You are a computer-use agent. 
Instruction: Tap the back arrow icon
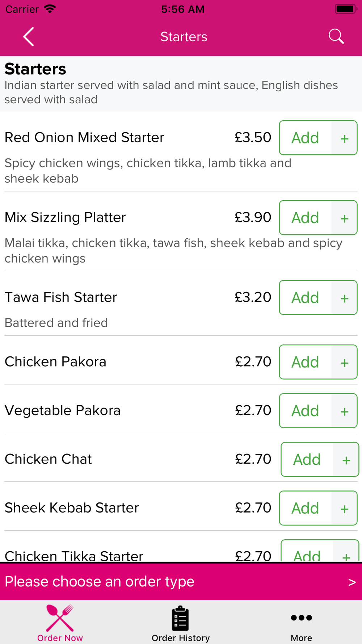tap(29, 37)
